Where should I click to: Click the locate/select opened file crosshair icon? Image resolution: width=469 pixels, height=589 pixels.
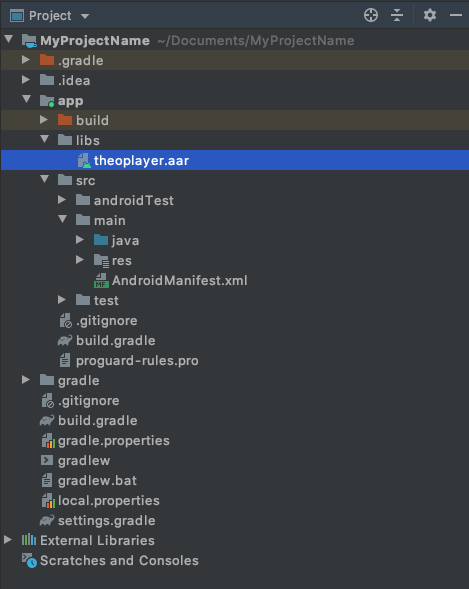tap(371, 15)
